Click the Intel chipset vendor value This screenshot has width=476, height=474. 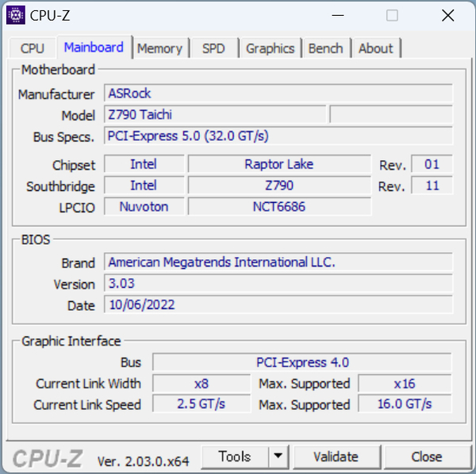(x=144, y=164)
